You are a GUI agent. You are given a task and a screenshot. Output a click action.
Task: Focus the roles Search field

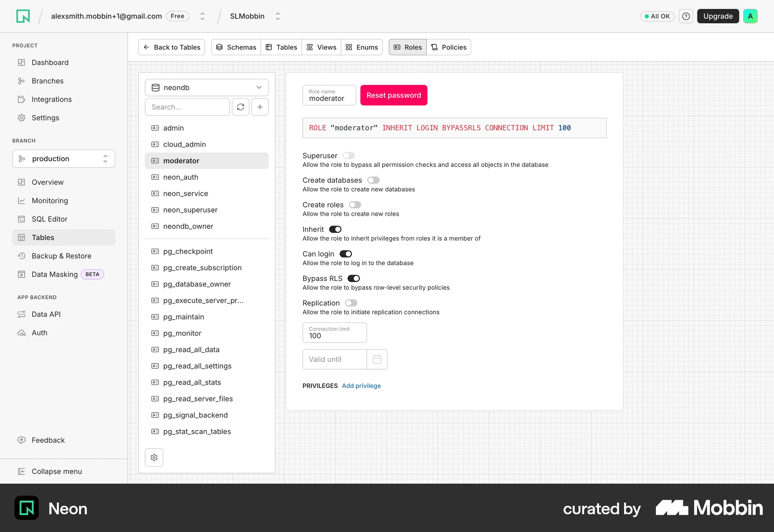pyautogui.click(x=187, y=107)
